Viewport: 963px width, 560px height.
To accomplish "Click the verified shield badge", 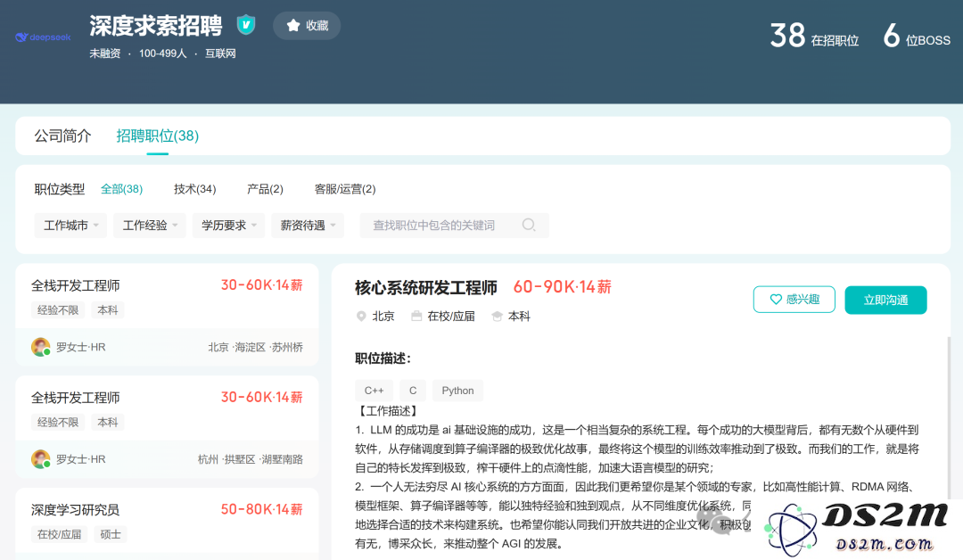I will tap(246, 25).
